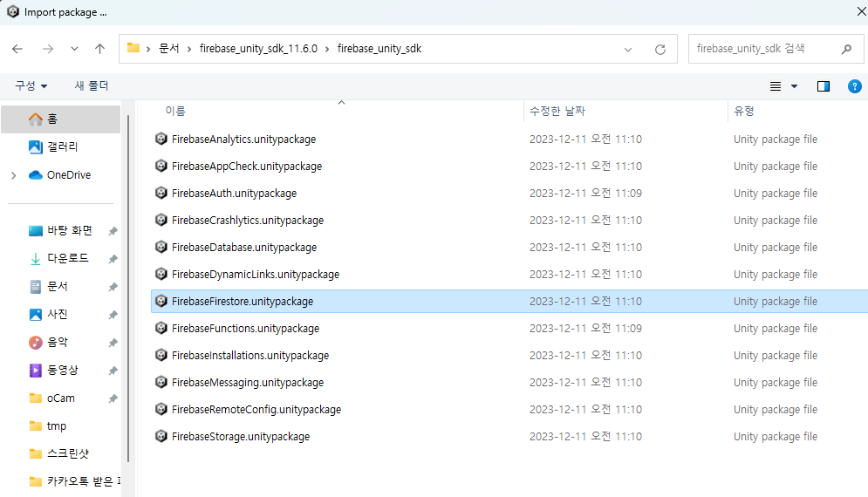Click the pin icon beside 다운로드
This screenshot has width=868, height=497.
pos(113,258)
